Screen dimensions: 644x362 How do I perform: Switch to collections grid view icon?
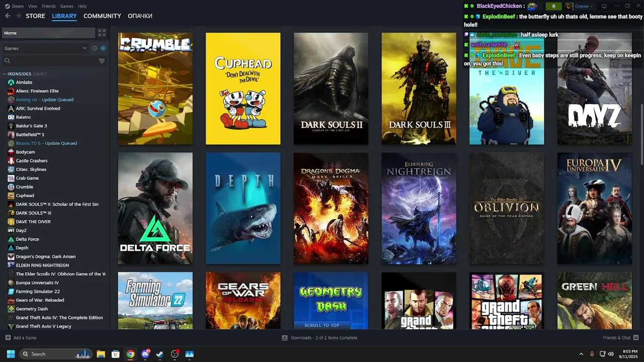pos(102,33)
